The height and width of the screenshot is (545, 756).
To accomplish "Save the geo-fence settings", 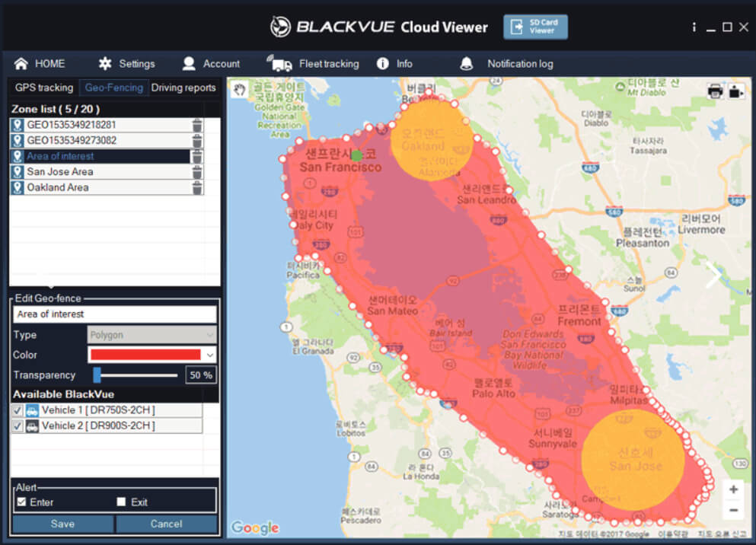I will tap(62, 524).
